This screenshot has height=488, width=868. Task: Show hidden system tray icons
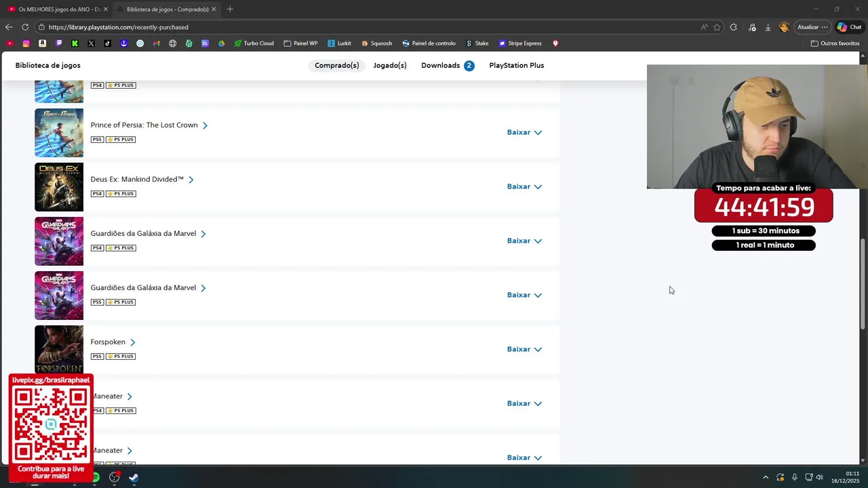point(766,477)
